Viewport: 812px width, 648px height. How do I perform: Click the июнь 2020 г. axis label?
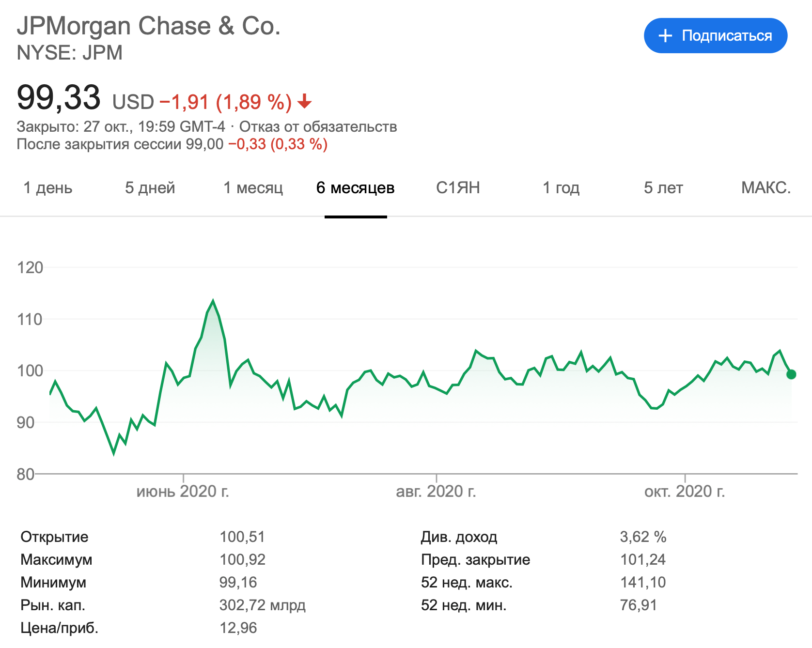click(183, 492)
